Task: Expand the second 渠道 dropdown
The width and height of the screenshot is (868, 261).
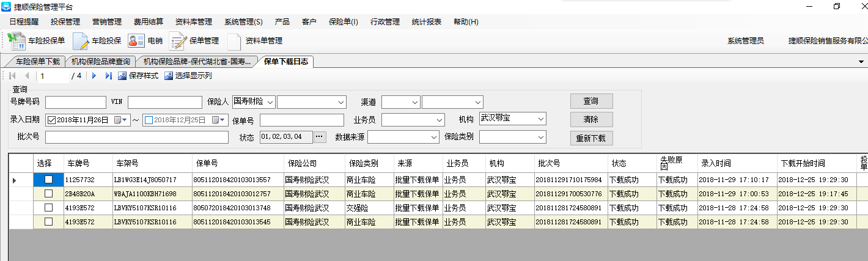Action: click(478, 102)
